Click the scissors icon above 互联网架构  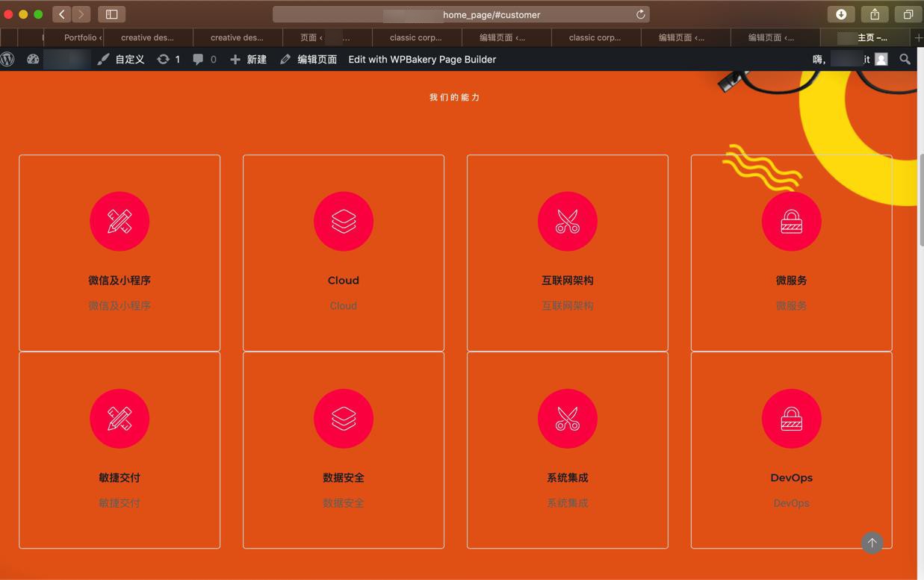click(568, 222)
